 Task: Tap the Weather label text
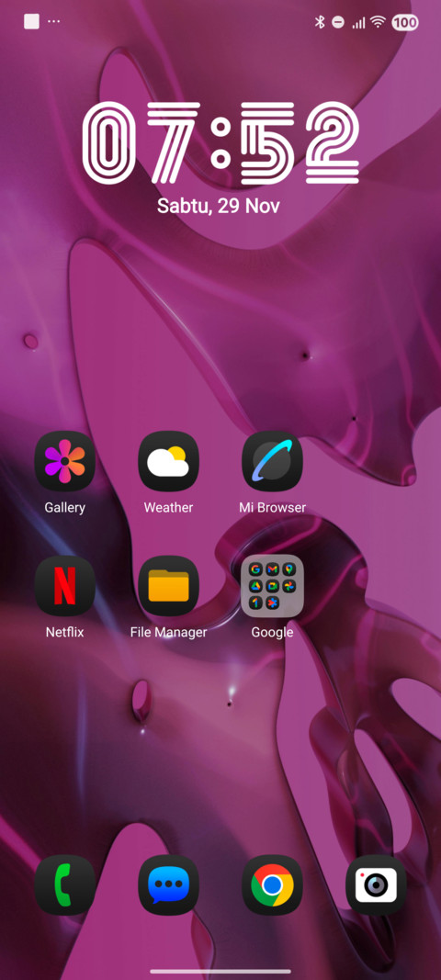(x=168, y=508)
